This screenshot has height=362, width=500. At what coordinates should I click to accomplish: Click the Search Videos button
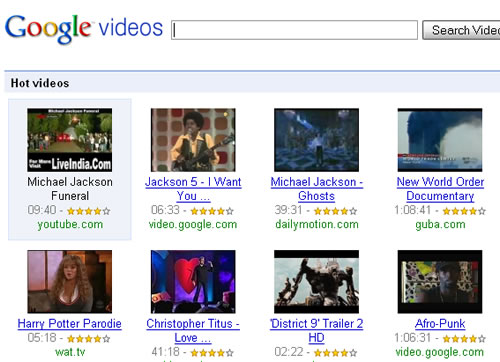[x=461, y=30]
